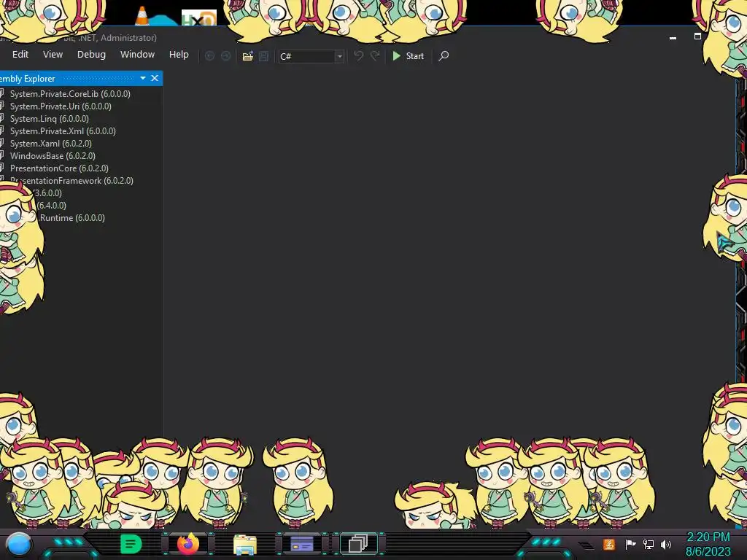This screenshot has width=747, height=560.
Task: Select WindowsBase (6.0.2.0) assembly
Action: coord(53,156)
